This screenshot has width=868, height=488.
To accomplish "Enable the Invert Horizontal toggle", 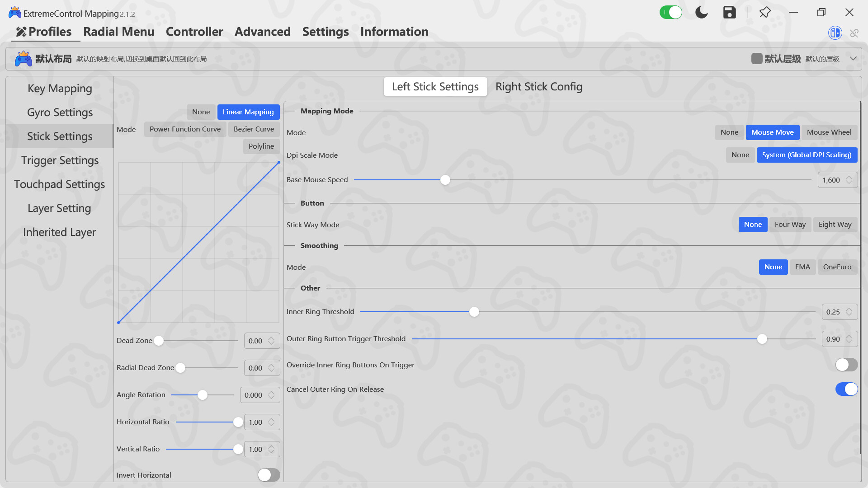I will pyautogui.click(x=269, y=475).
